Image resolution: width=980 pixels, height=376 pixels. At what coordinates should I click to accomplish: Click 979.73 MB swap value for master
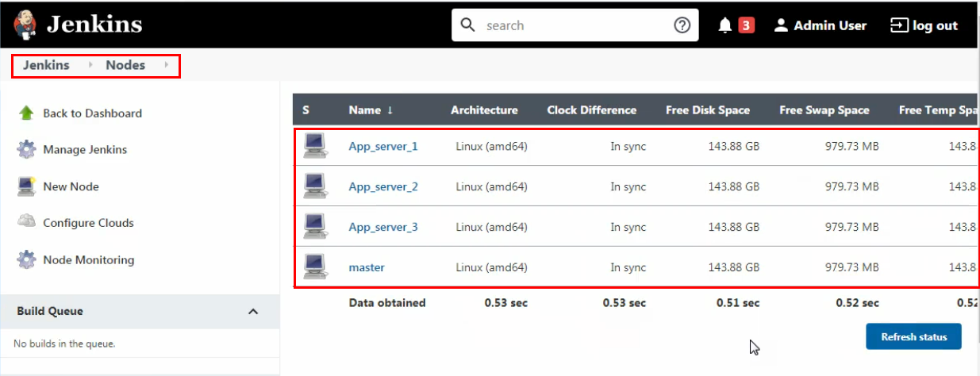(x=851, y=268)
